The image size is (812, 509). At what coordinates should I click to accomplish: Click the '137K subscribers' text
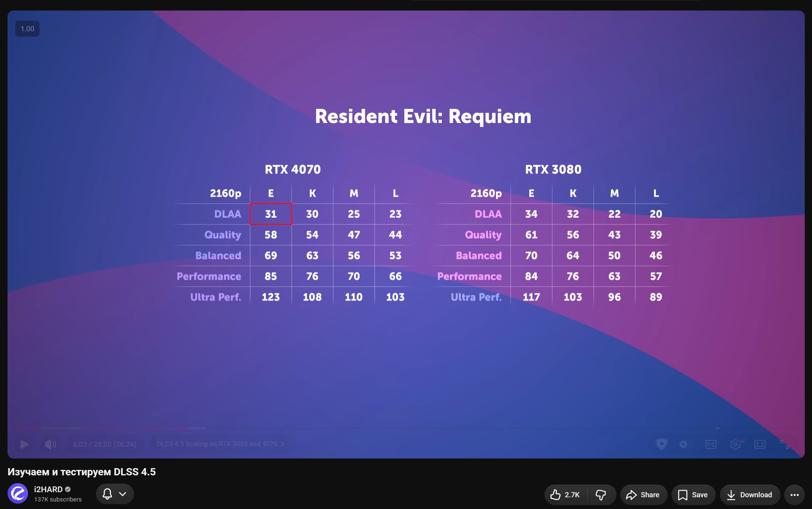(x=57, y=499)
